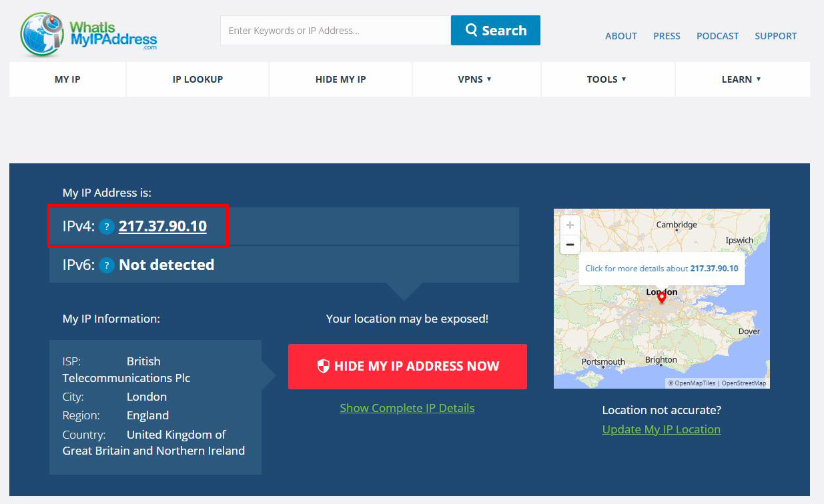This screenshot has width=824, height=504.
Task: Open the TOOLS dropdown menu
Action: click(x=606, y=79)
